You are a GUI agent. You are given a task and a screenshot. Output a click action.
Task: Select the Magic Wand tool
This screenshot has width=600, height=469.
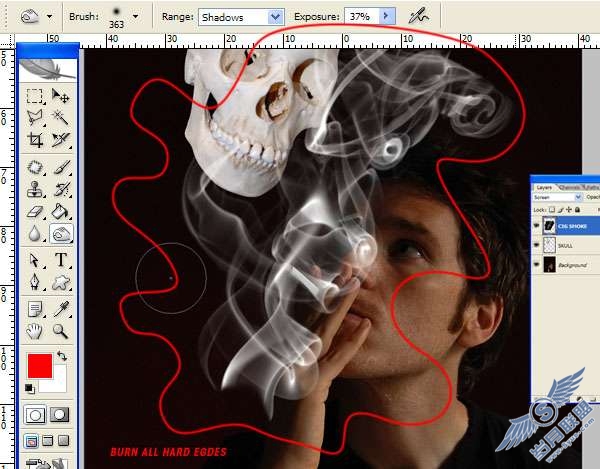click(x=60, y=118)
